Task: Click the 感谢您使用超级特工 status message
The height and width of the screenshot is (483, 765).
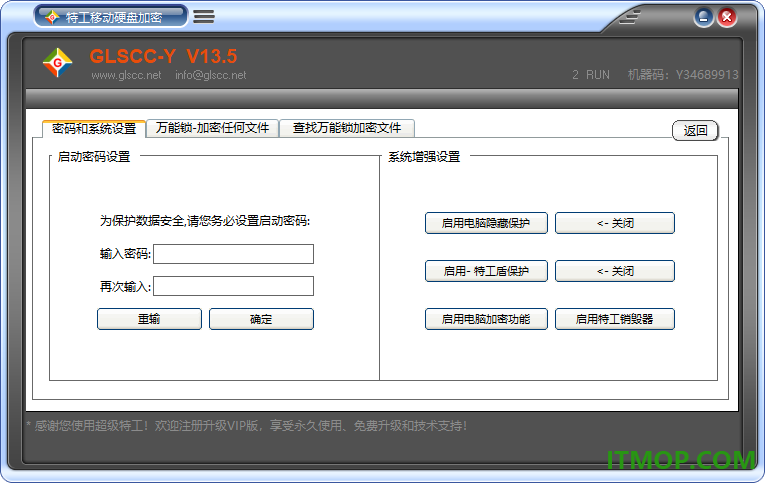Action: click(247, 426)
